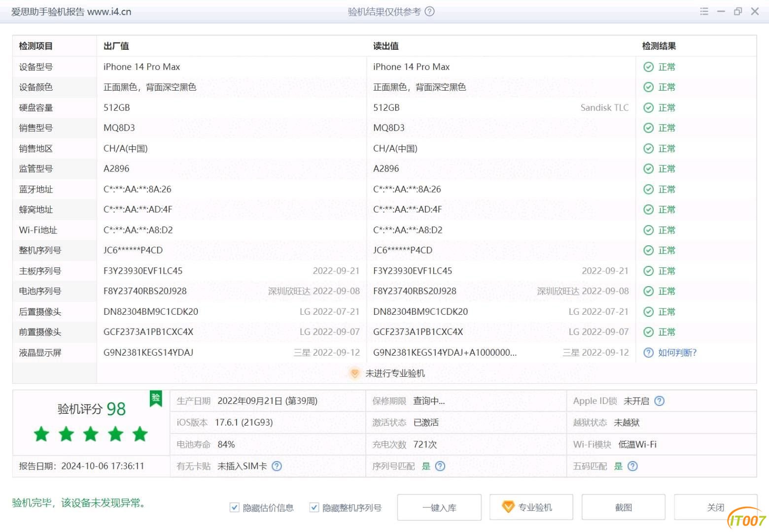Screen dimensions: 769x532
Task: Click green check icon in 电池序列号 row
Action: (649, 292)
